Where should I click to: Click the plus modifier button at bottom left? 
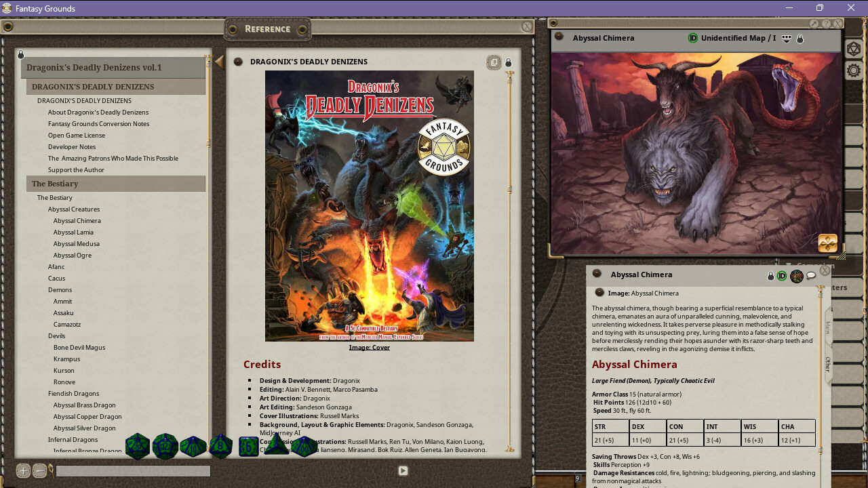(x=23, y=470)
